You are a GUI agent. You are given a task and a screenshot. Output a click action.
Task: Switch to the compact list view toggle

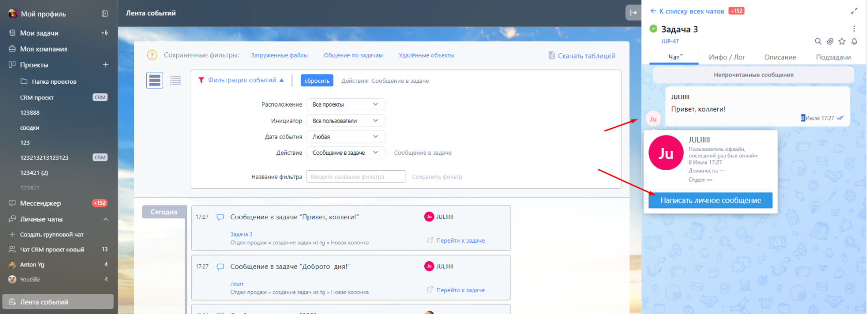pos(176,80)
